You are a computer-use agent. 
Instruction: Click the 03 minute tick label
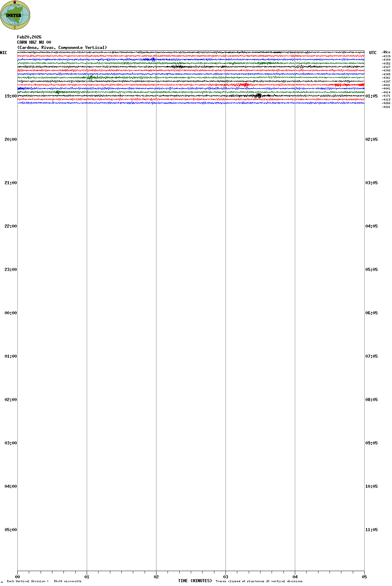(225, 577)
